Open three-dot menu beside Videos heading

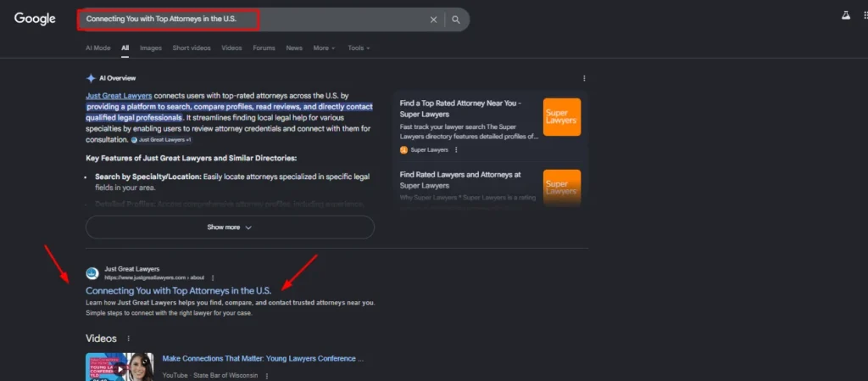[x=129, y=339]
